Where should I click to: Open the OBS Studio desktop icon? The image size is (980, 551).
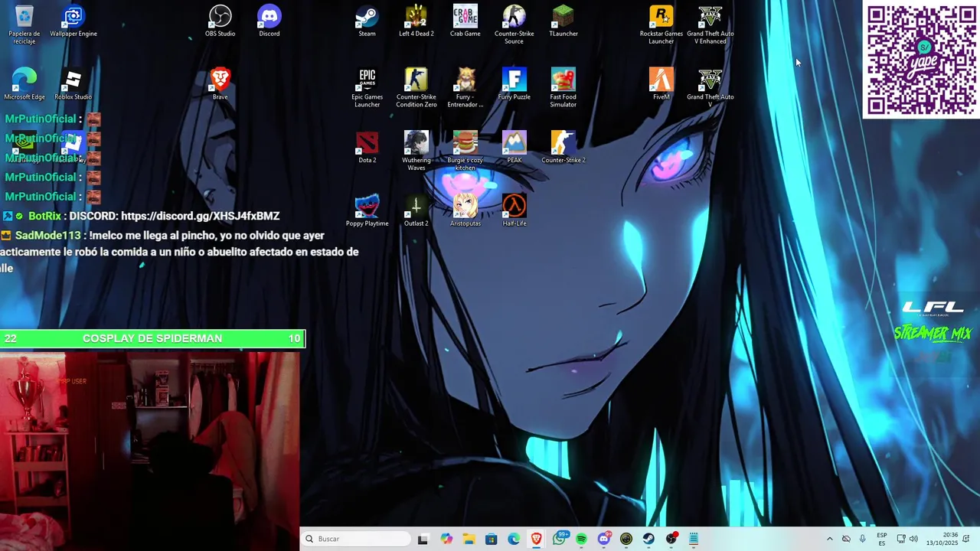pos(220,21)
